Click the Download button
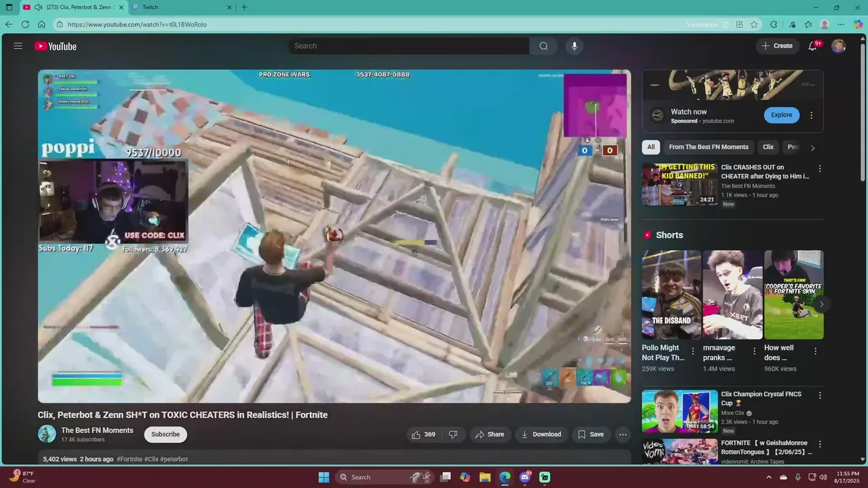This screenshot has height=488, width=868. coord(540,434)
